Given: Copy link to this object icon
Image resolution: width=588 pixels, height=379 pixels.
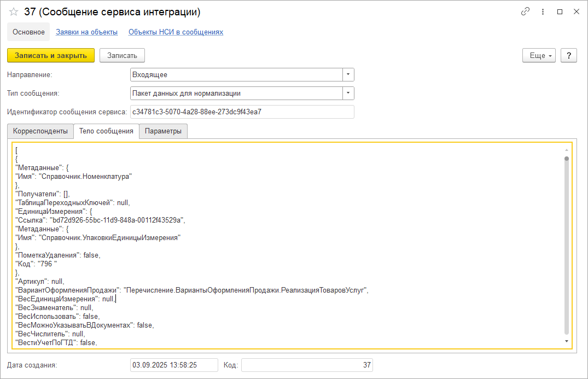Looking at the screenshot, I should [526, 11].
